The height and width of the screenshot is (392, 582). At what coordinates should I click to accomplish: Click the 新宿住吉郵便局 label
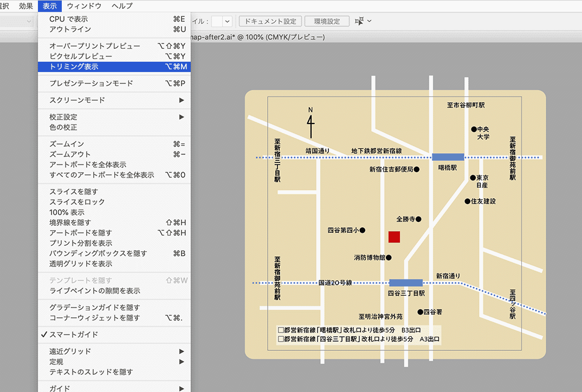[x=391, y=169]
